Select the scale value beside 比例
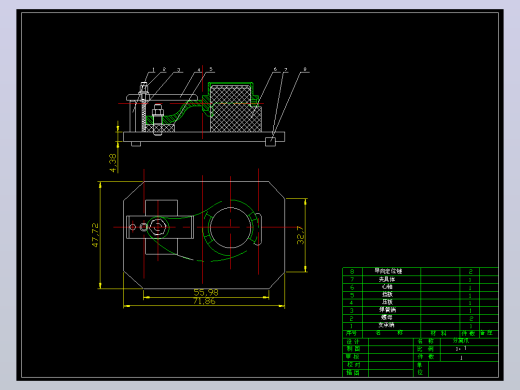The width and height of the screenshot is (520, 390). point(461,349)
